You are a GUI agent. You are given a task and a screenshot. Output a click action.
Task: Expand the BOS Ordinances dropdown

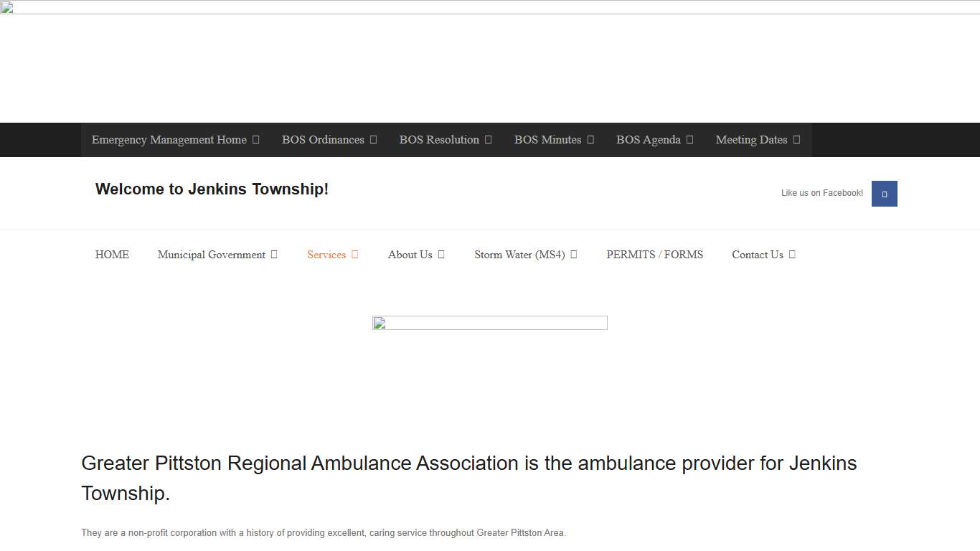coord(329,140)
